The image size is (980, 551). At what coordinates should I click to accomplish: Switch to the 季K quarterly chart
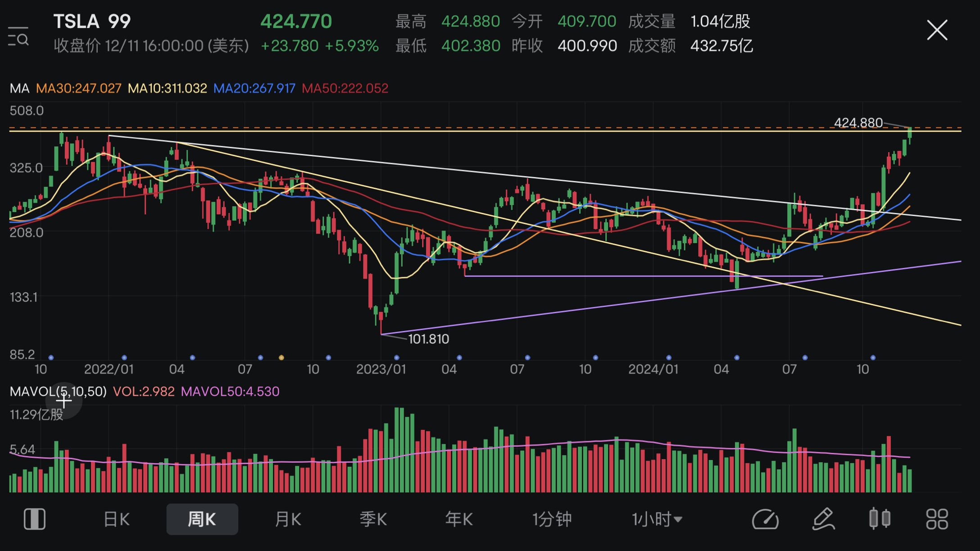tap(373, 519)
